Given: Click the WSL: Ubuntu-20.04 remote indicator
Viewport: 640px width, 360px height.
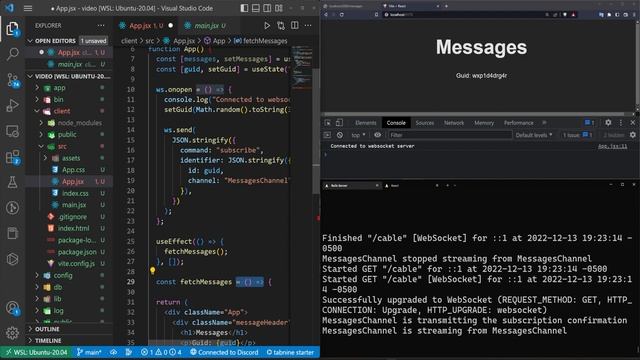Looking at the screenshot, I should coord(36,352).
